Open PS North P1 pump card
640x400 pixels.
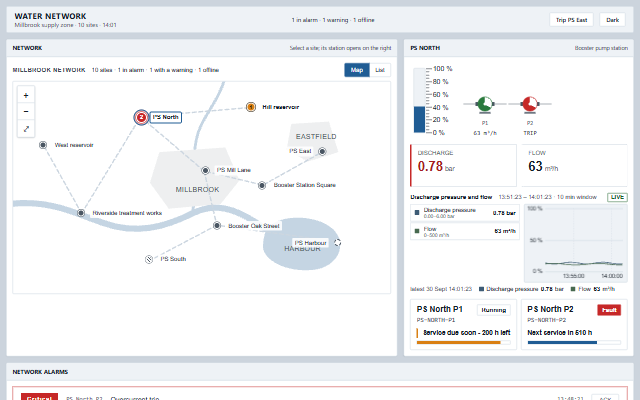point(463,324)
